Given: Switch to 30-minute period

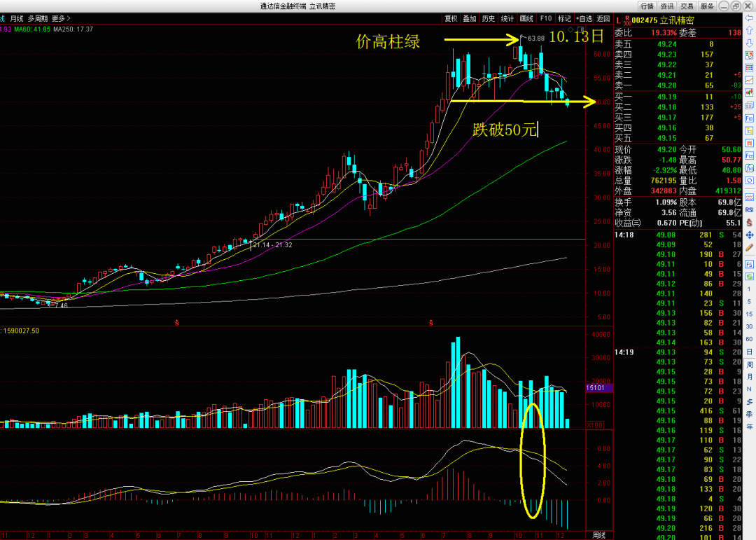Looking at the screenshot, I should tap(749, 326).
